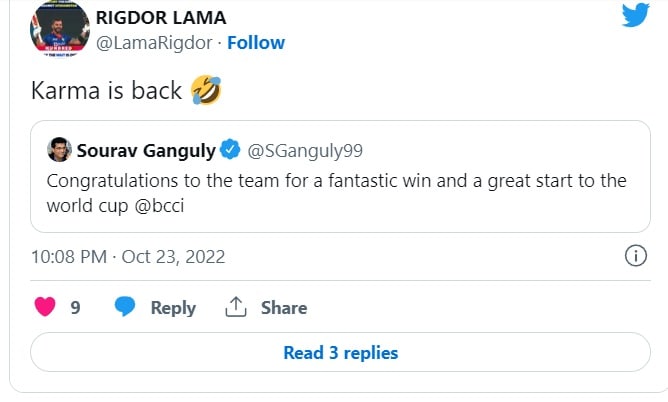Click the Reply text label
The width and height of the screenshot is (668, 402).
coord(173,308)
